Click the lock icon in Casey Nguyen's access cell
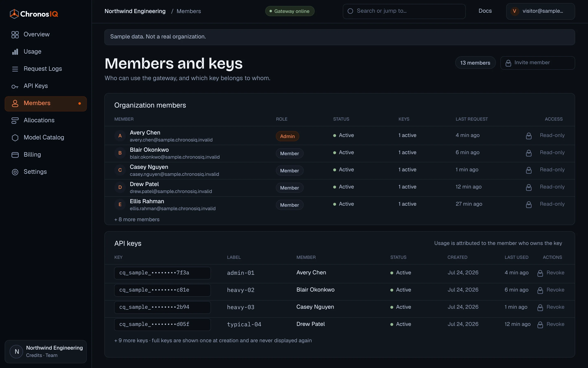Viewport: 588px width, 368px height. [x=529, y=170]
